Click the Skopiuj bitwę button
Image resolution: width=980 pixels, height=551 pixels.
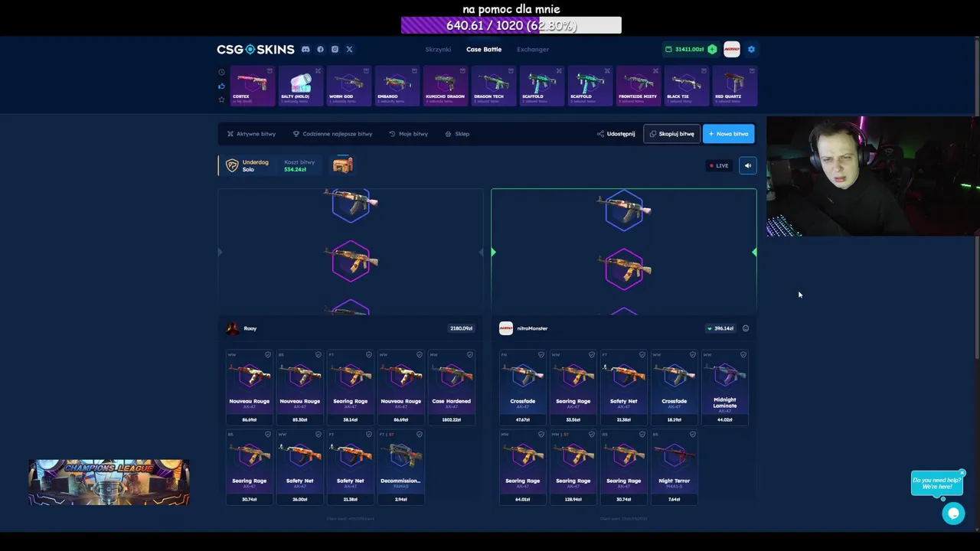[672, 134]
